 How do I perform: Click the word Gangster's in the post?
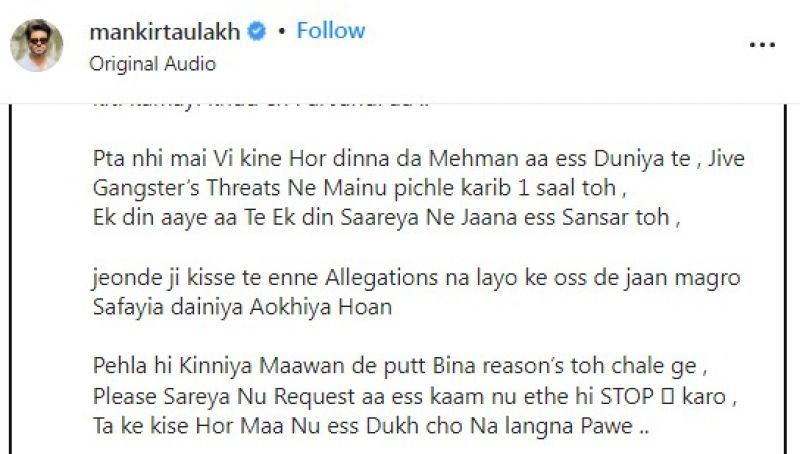(x=146, y=188)
